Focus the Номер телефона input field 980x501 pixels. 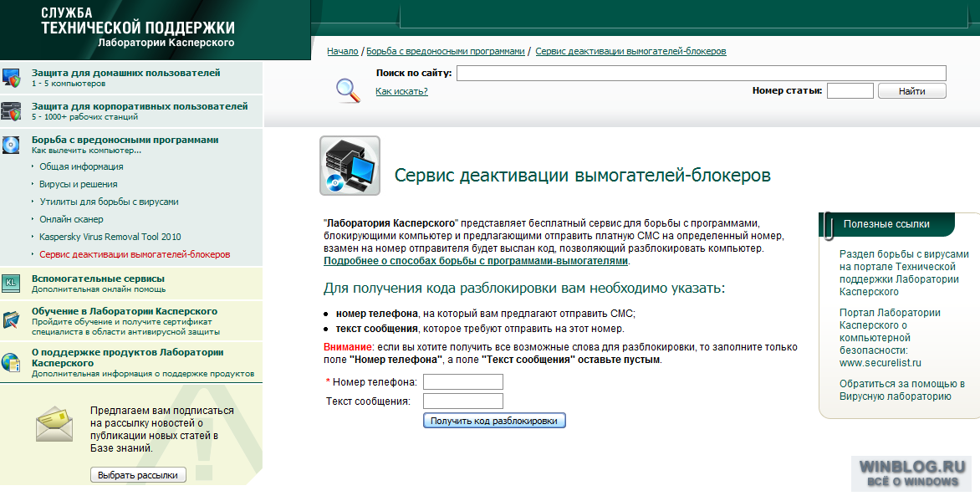(x=463, y=381)
